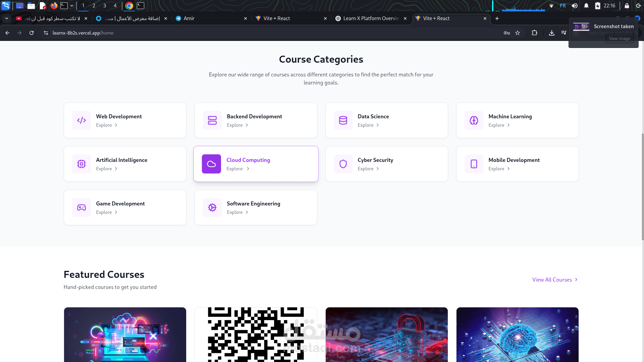
Task: Click the Artificial Intelligence chip icon
Action: point(82,164)
